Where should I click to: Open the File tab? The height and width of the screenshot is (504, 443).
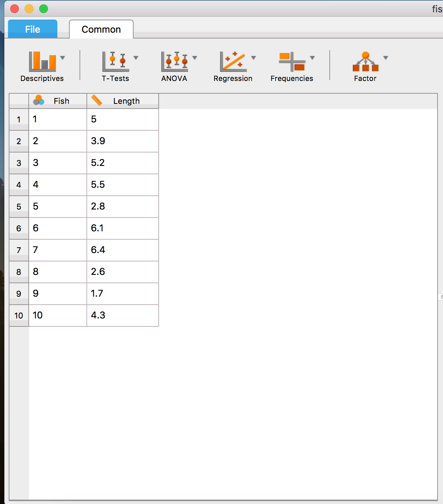[33, 29]
